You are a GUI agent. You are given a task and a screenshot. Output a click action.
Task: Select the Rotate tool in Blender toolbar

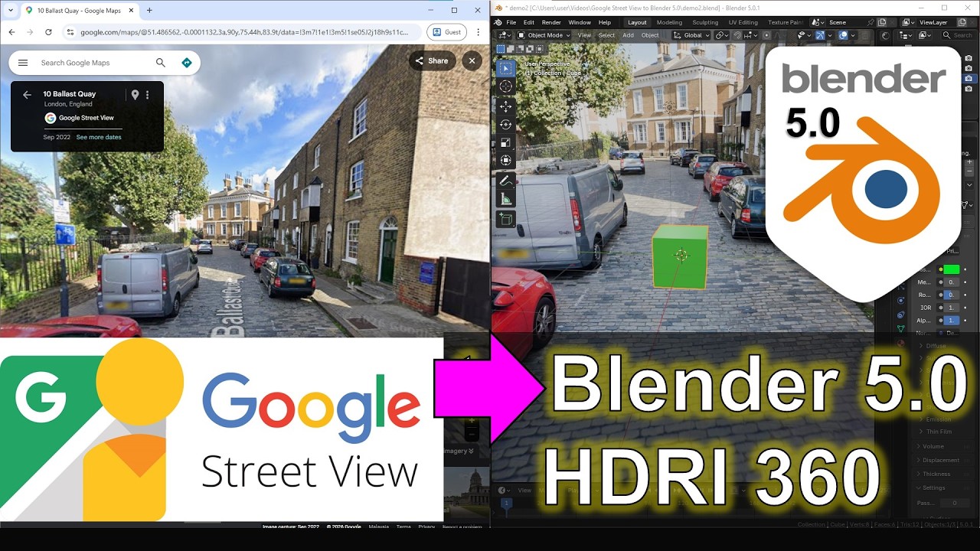click(x=506, y=125)
